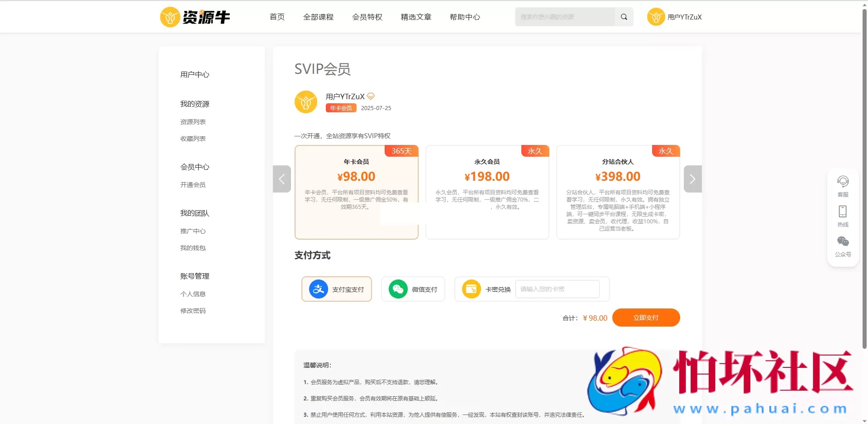The width and height of the screenshot is (868, 424).
Task: Click the left carousel arrow
Action: 282,179
